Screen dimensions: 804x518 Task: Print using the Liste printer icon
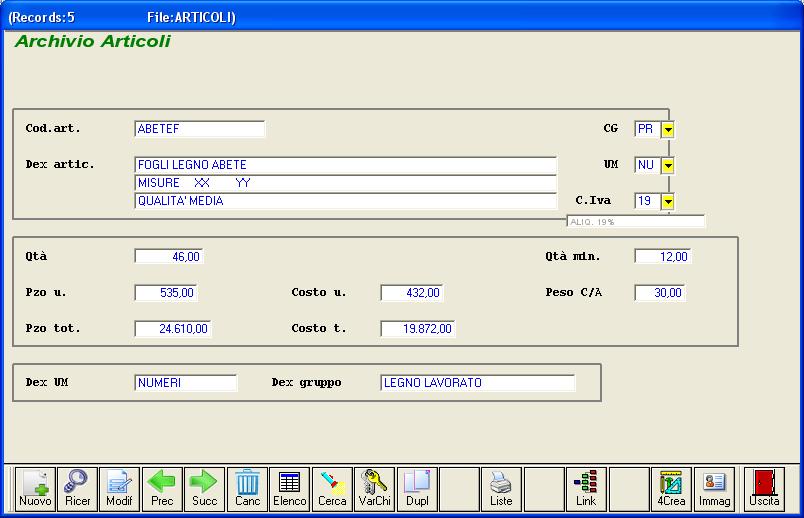(501, 489)
